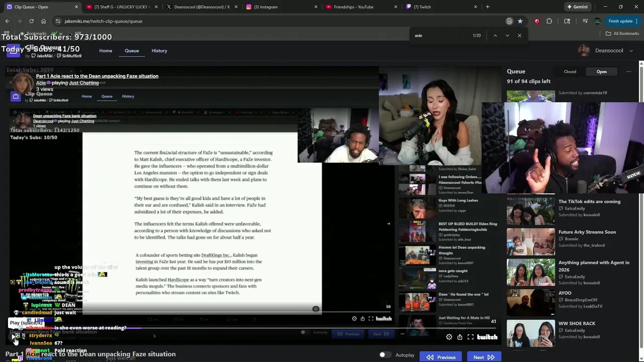
Task: Select the WW SHOE RACK clip thumbnail
Action: 531,333
